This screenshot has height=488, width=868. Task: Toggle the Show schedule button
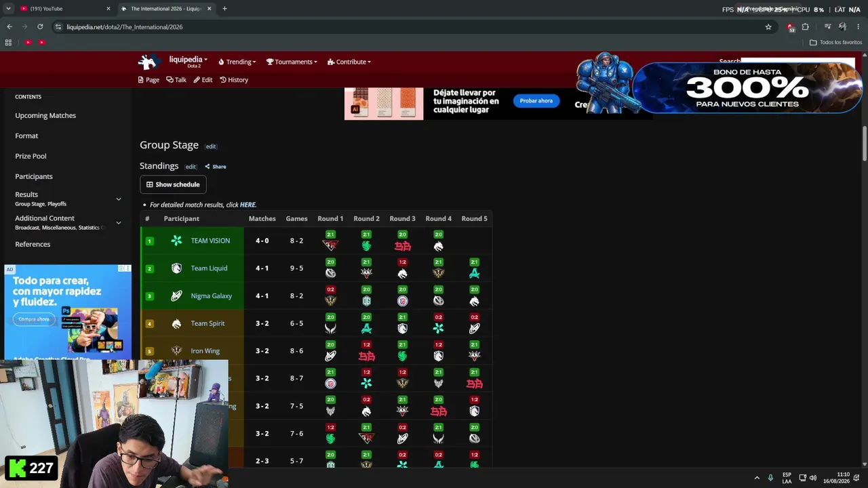click(173, 184)
